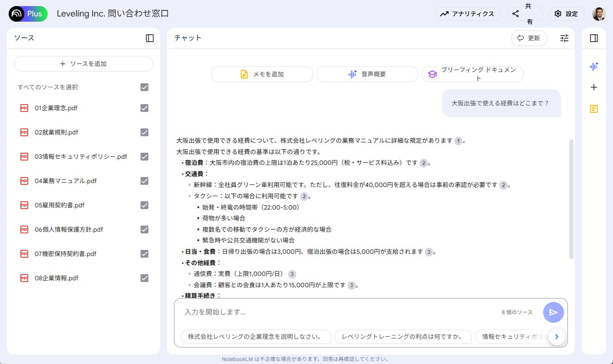Send the message with the arrow icon
This screenshot has height=364, width=613.
point(553,312)
